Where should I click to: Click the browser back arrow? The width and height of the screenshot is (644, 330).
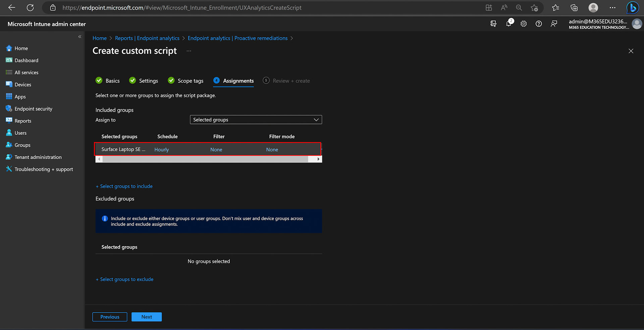(x=12, y=7)
